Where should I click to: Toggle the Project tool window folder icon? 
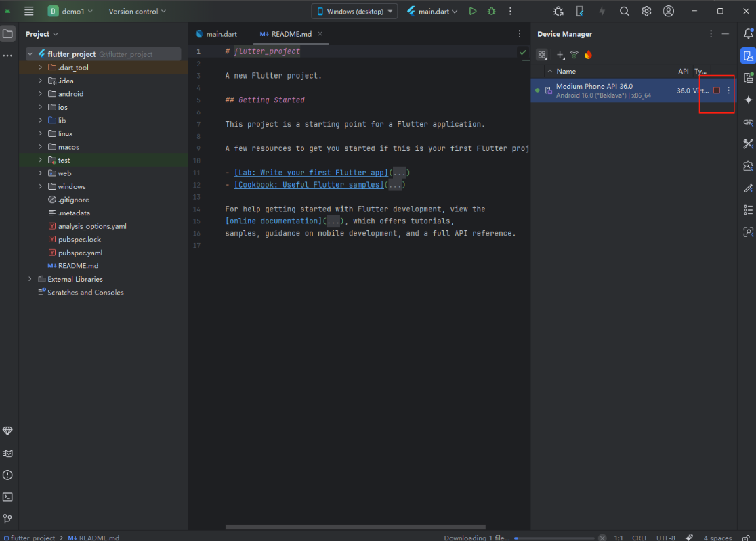tap(7, 34)
